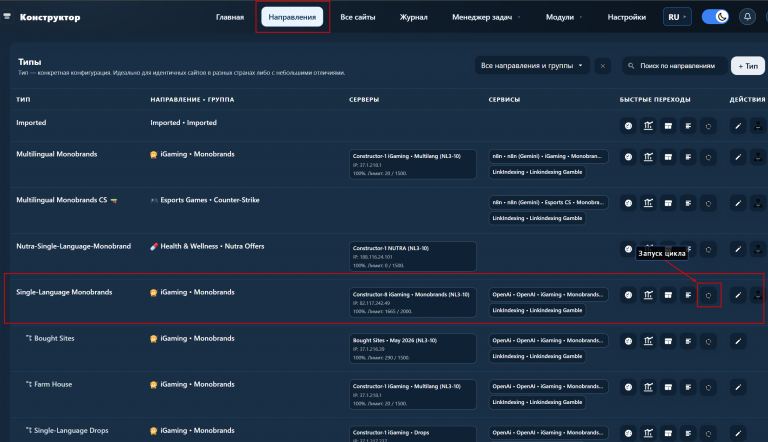Open the chart icon in the Bought Sites row

(648, 342)
